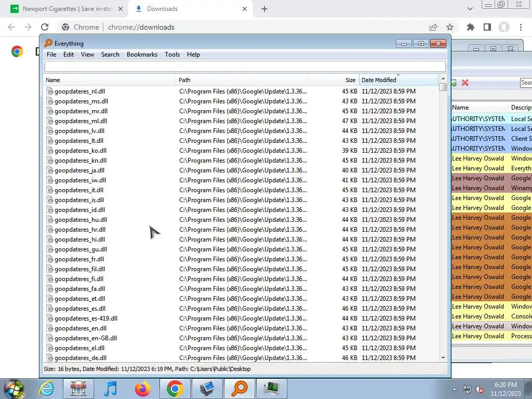This screenshot has height=399, width=532.
Task: Click the Everything search input field
Action: coord(245,66)
